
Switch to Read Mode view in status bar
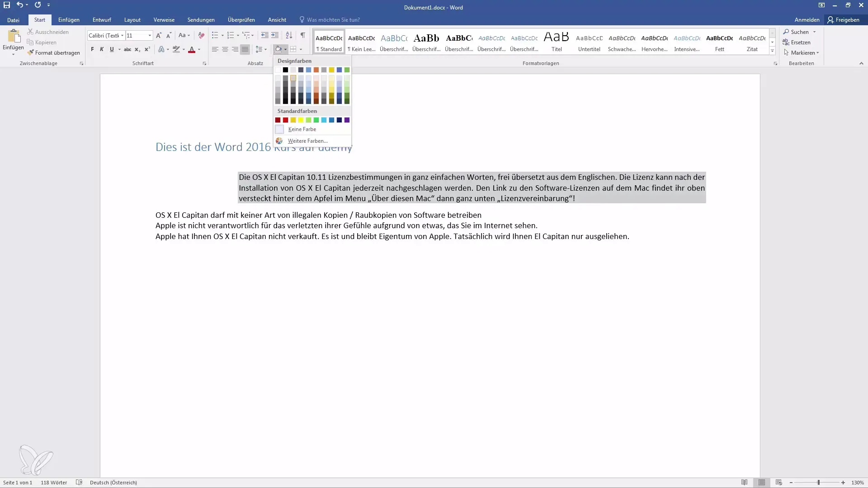[x=744, y=483]
